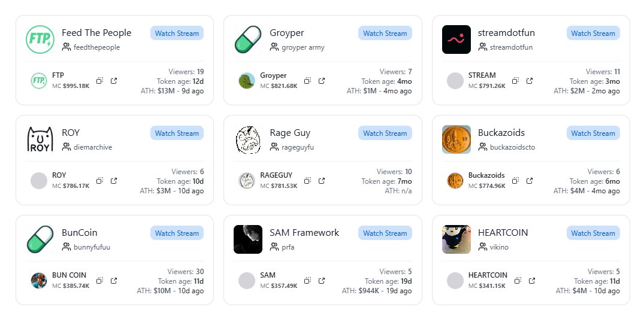Open FTP token in external link
The height and width of the screenshot is (313, 644).
[x=114, y=81]
